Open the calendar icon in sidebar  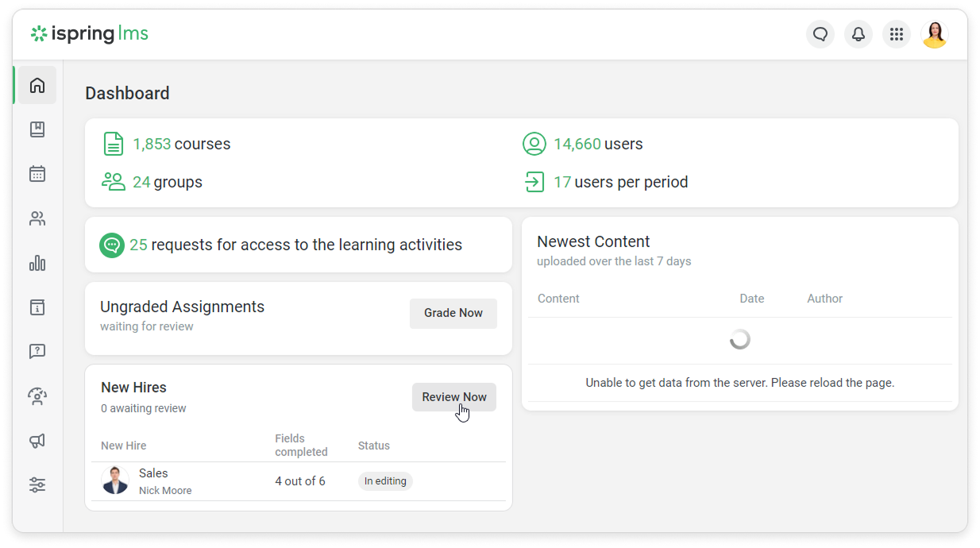(x=37, y=174)
